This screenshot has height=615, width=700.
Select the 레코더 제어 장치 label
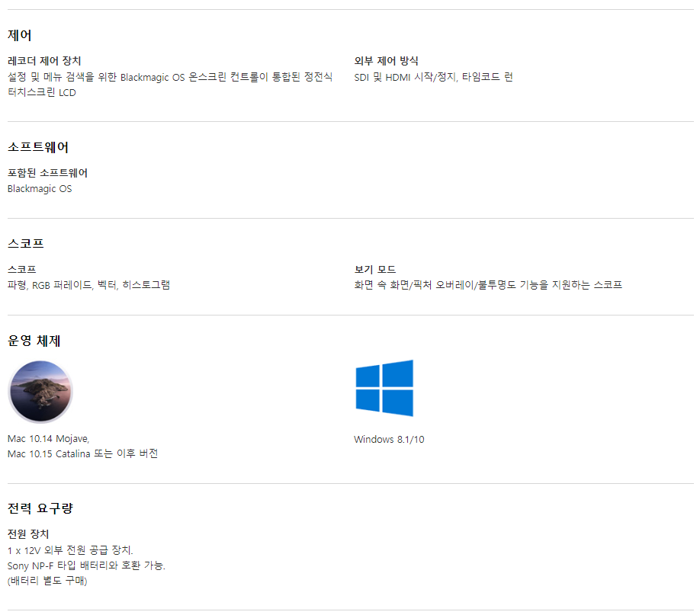pos(44,61)
